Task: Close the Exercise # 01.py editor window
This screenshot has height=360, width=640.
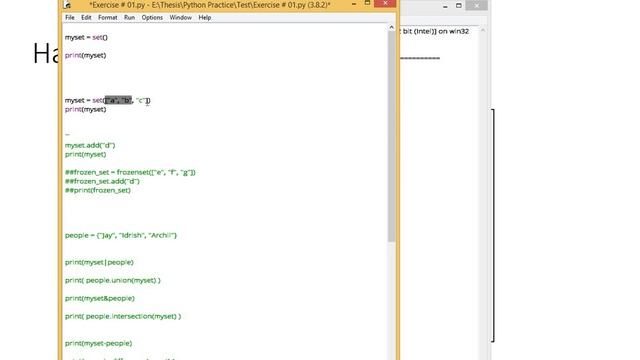Action: (x=385, y=4)
